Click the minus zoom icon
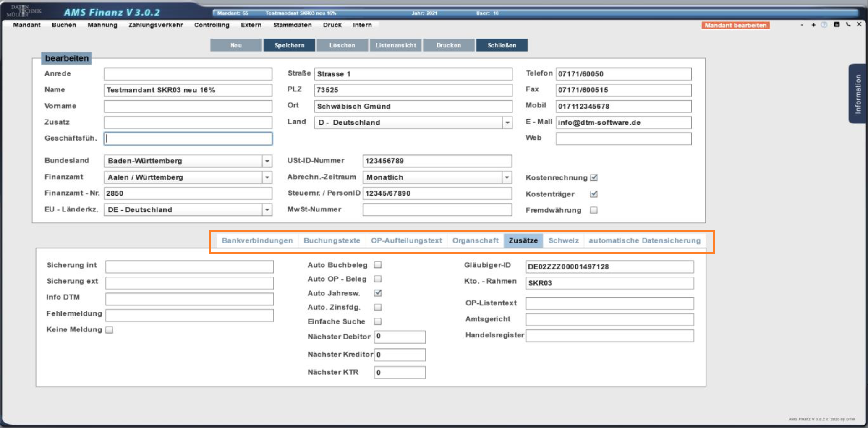The width and height of the screenshot is (868, 428). [x=802, y=25]
